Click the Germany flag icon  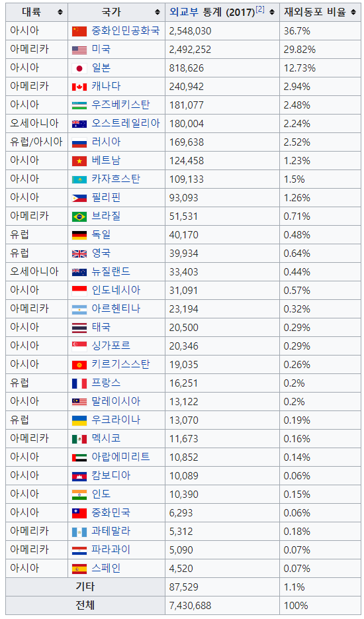(79, 235)
